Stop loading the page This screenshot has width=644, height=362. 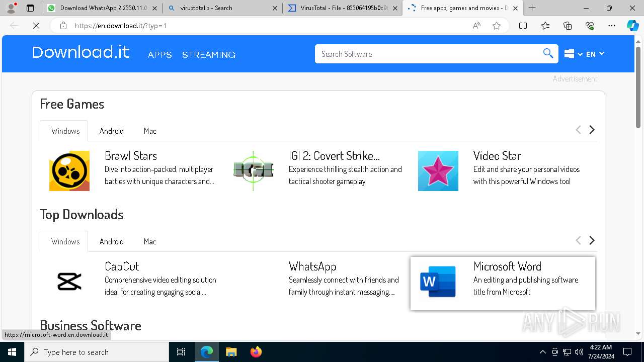[36, 26]
